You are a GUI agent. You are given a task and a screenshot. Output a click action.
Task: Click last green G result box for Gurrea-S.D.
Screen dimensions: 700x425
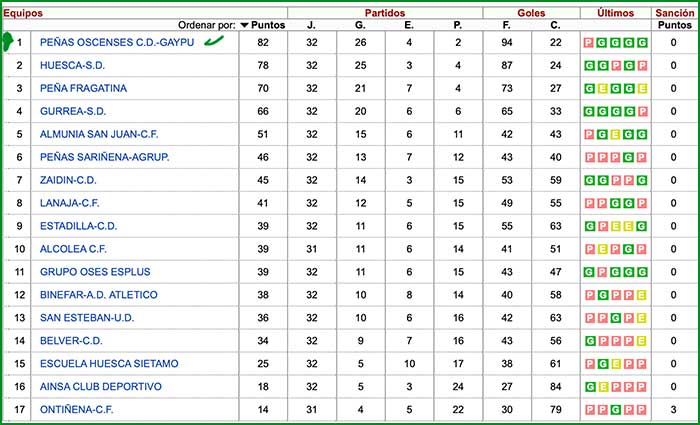(629, 112)
